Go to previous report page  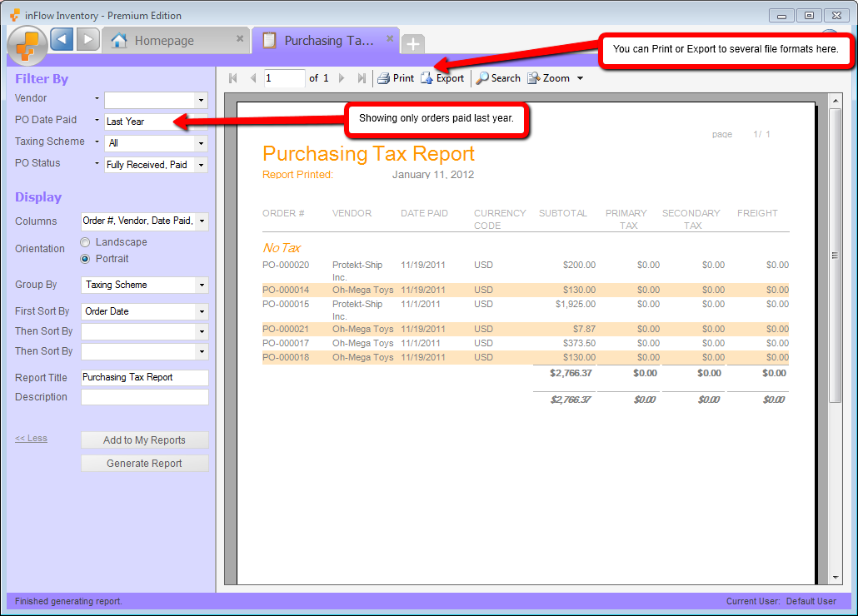[x=252, y=78]
